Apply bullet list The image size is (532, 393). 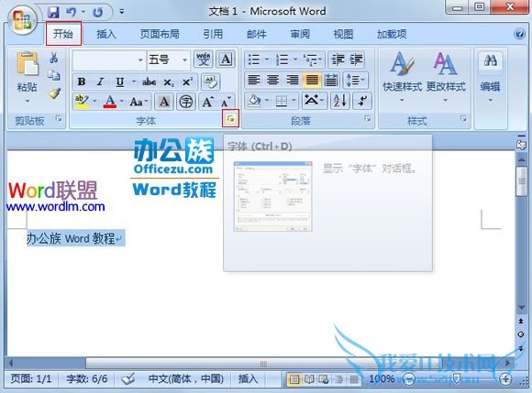point(254,60)
